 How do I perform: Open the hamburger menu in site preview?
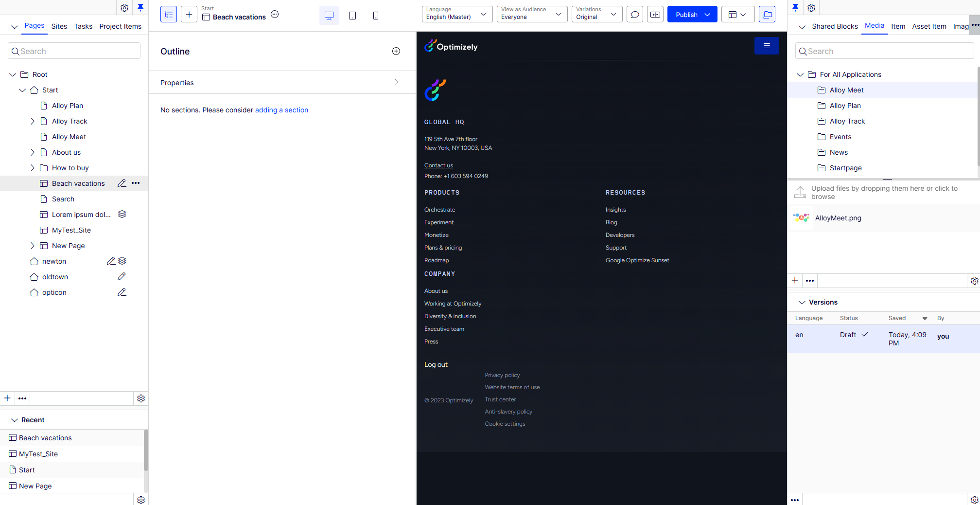[767, 46]
